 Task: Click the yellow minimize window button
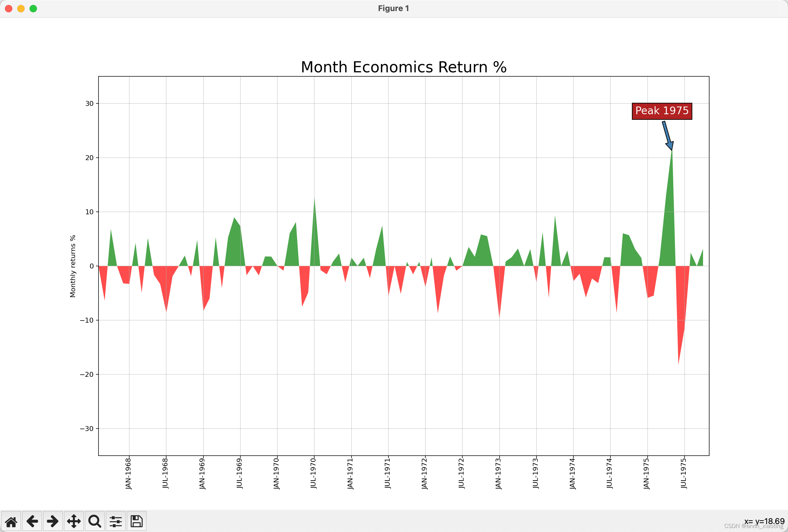pos(21,9)
